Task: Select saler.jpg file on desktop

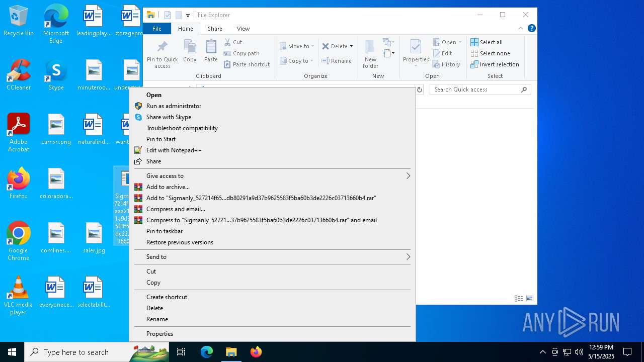Action: coord(94,238)
